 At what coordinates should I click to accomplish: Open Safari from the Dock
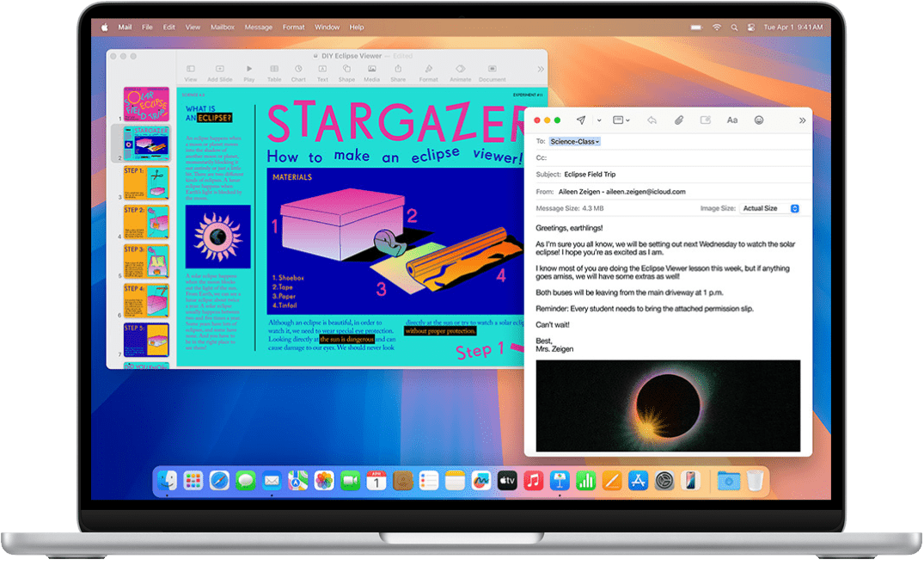tap(218, 481)
